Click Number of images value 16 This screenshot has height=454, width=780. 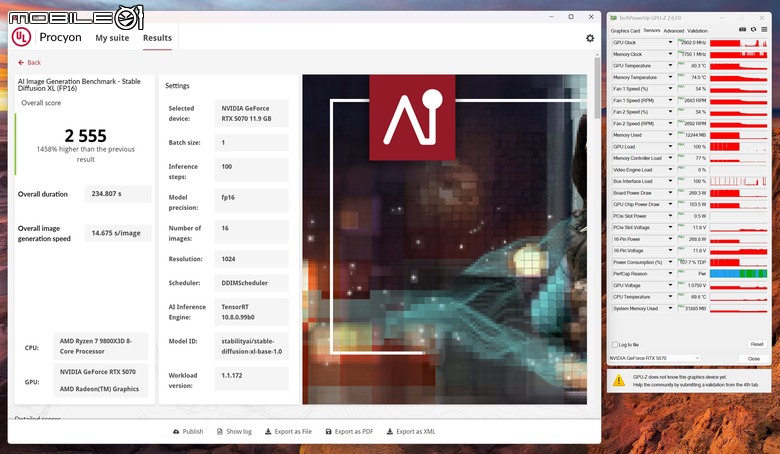point(251,231)
